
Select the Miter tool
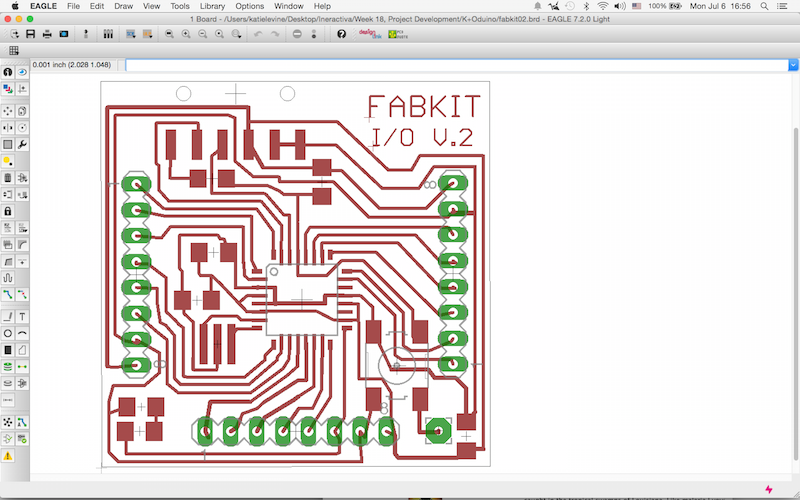tap(22, 244)
